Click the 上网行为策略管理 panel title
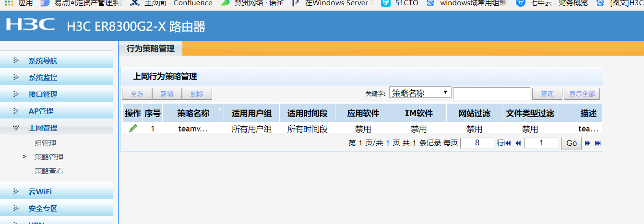 click(x=165, y=76)
